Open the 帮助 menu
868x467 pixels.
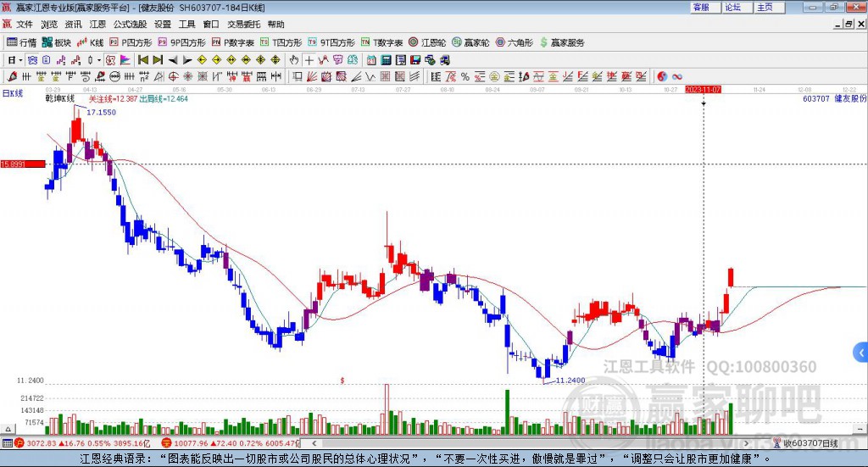coord(275,24)
